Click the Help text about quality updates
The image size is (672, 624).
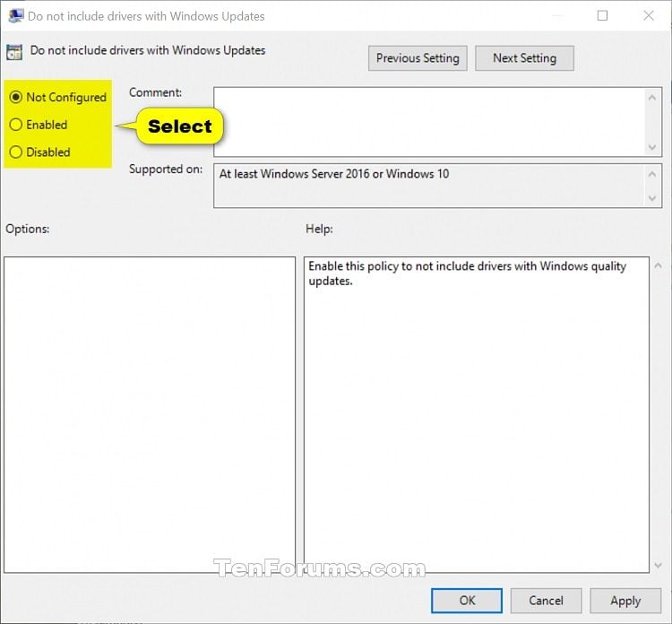[467, 273]
